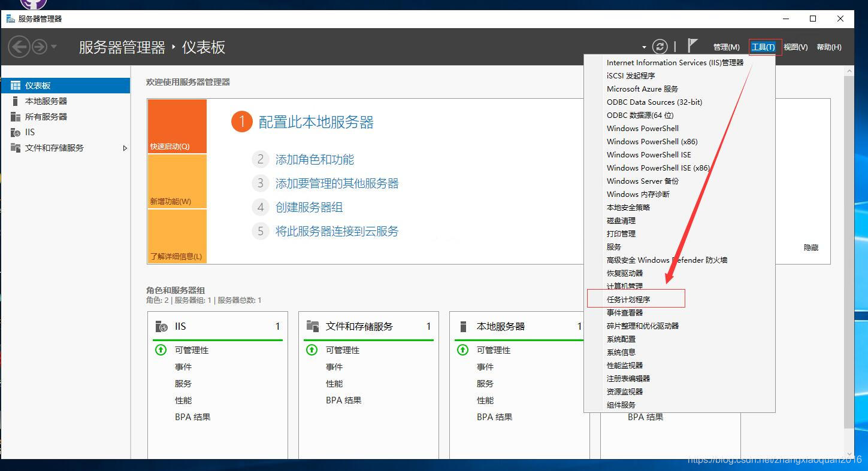The width and height of the screenshot is (868, 471).
Task: Click the 新增功能(W) tile
Action: (177, 181)
